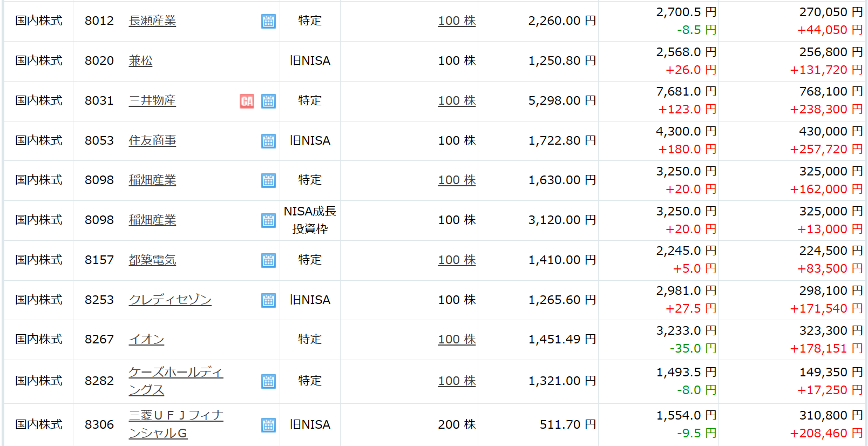Click valuation 224,500 円
The width and height of the screenshot is (868, 446).
coord(831,251)
